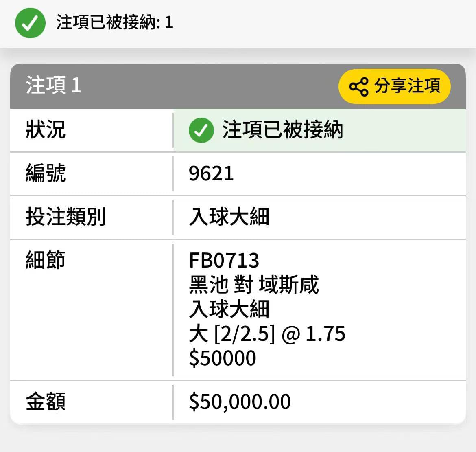Select the 投注類別 label
The height and width of the screenshot is (452, 476).
tap(66, 216)
